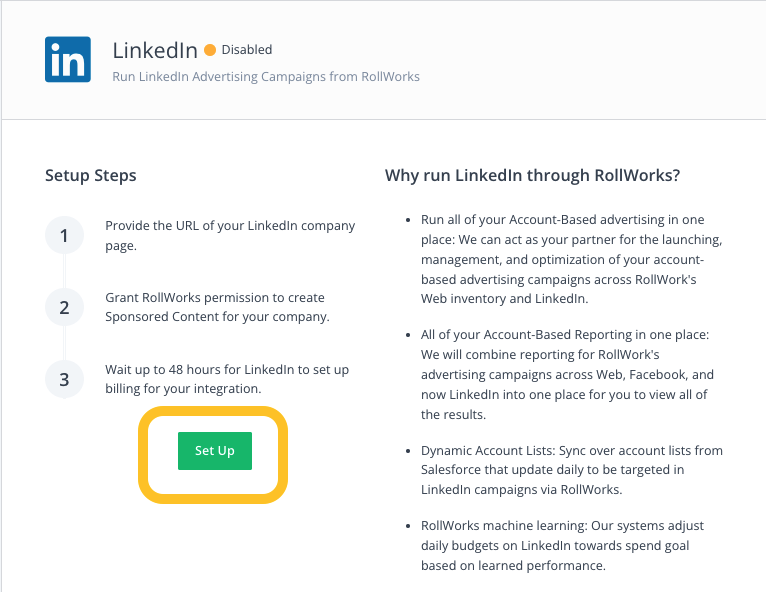Viewport: 766px width, 592px height.
Task: Click the "Run LinkedIn Advertising Campaigns" subtitle
Action: coord(266,77)
